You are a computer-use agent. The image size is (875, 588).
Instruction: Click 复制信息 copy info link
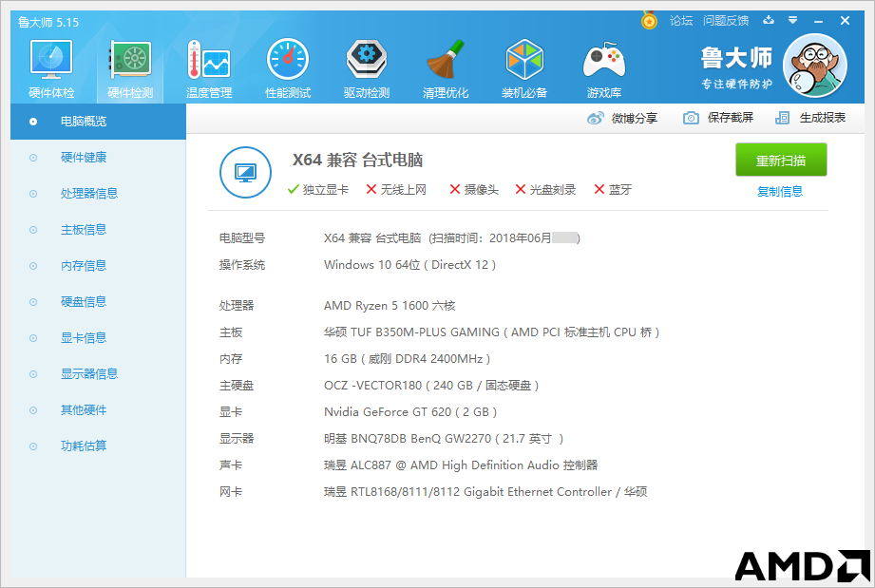(x=780, y=192)
